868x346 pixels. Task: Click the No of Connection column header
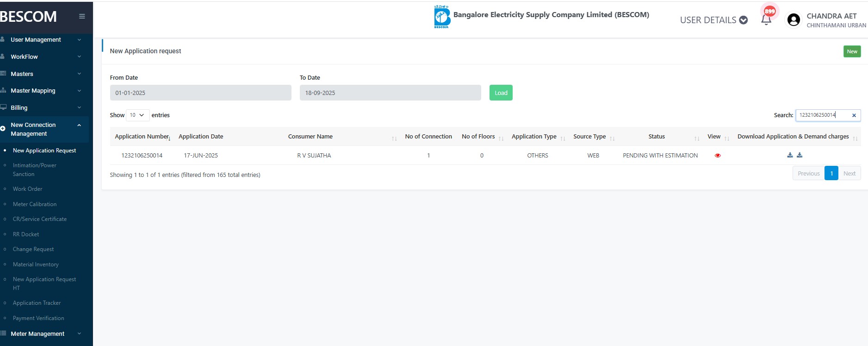point(428,137)
